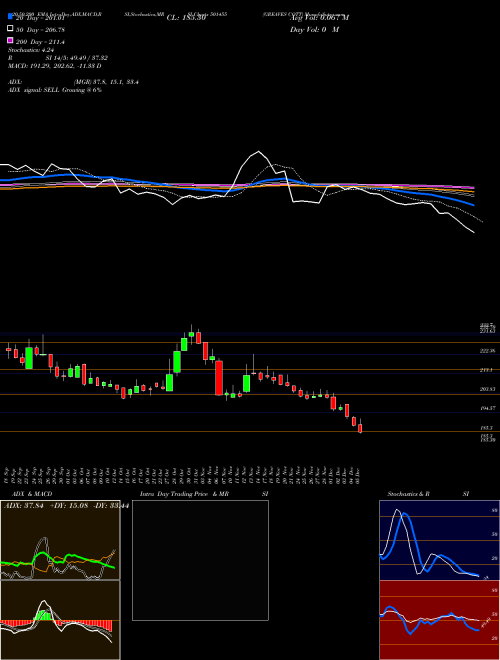This screenshot has height=660, width=500.
Task: Click the 'Stochastics: 4.24' reading
Action: (x=31, y=50)
